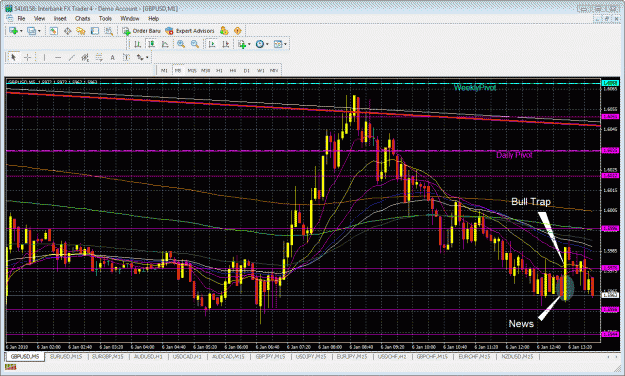Expand the Templates dropdown arrow
Image resolution: width=625 pixels, height=376 pixels.
(285, 44)
